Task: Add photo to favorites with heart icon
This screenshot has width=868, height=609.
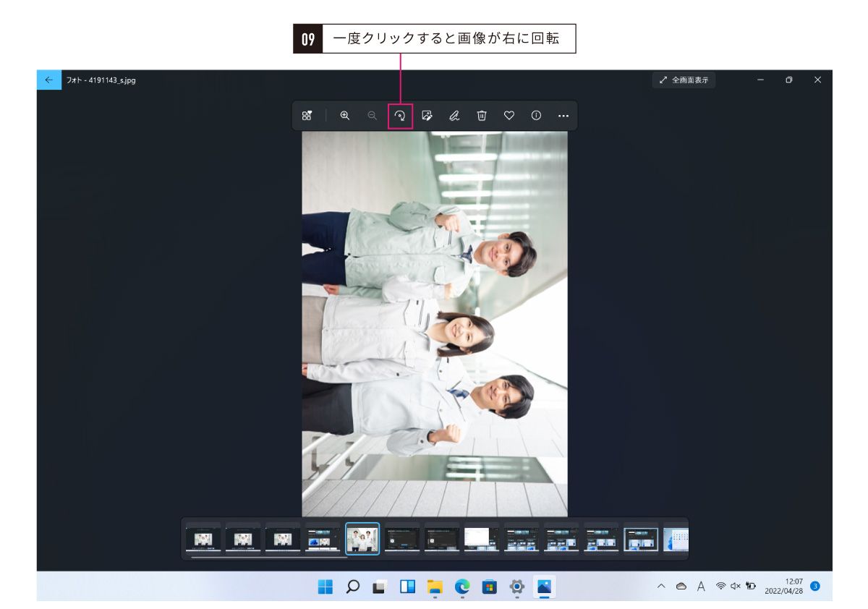Action: coord(509,115)
